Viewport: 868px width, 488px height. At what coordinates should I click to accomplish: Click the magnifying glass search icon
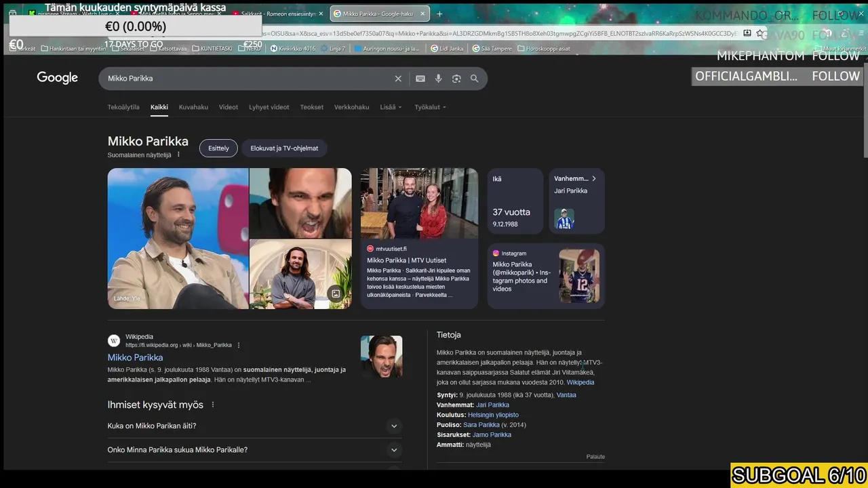[x=475, y=79]
